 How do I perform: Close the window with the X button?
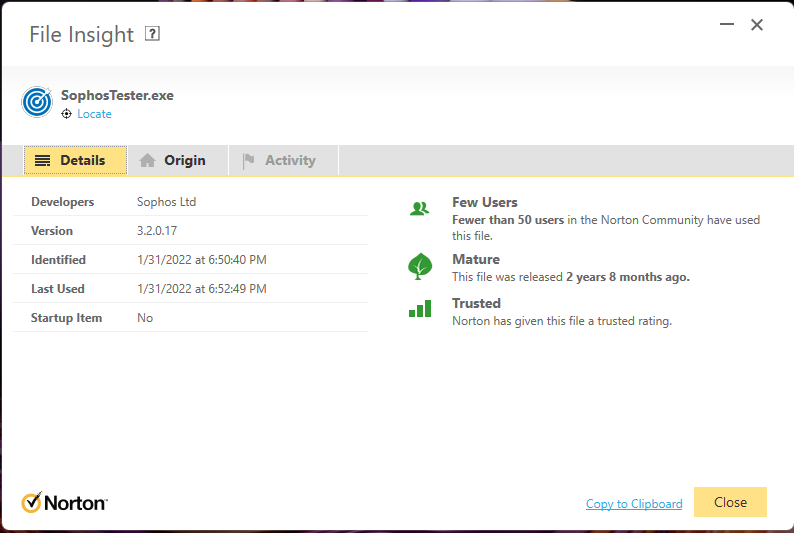click(757, 25)
